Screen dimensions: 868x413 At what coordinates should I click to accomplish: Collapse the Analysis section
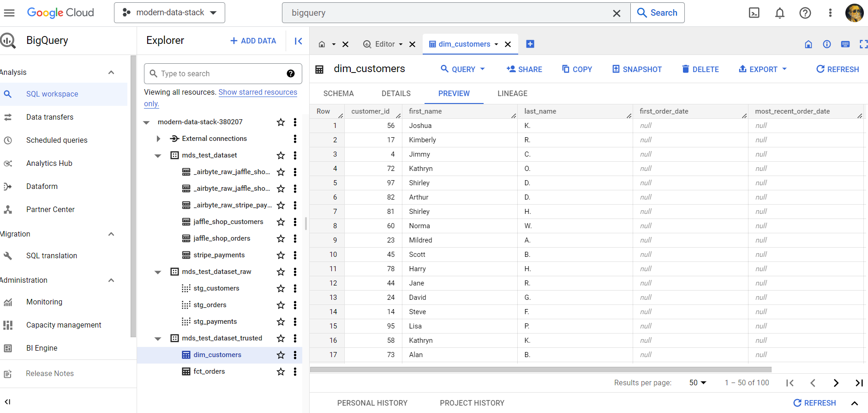point(111,72)
